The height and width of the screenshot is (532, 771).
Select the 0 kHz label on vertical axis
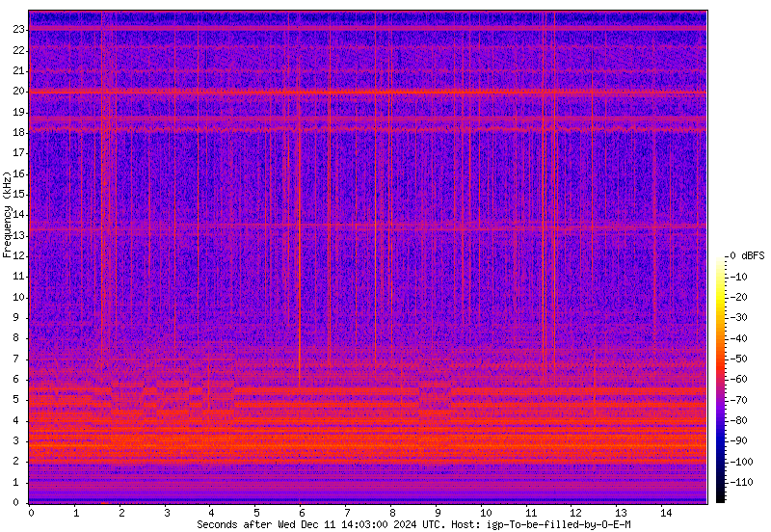[x=19, y=502]
